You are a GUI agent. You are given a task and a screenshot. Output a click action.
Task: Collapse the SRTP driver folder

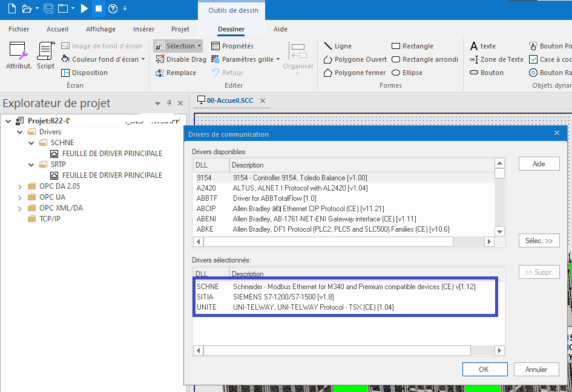click(x=31, y=165)
